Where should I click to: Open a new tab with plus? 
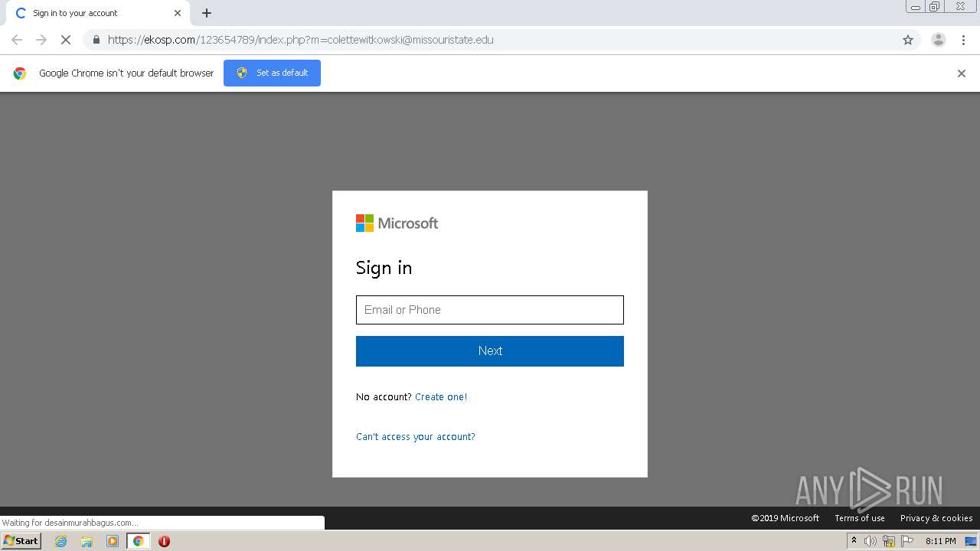pyautogui.click(x=207, y=13)
